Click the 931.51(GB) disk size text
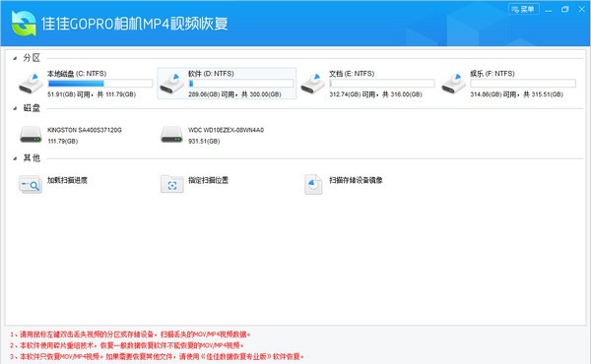 pos(204,141)
